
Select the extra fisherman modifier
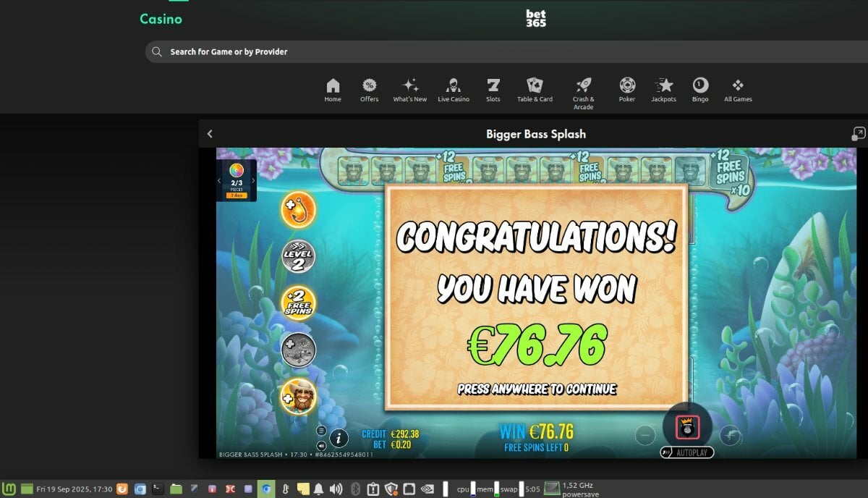coord(298,397)
